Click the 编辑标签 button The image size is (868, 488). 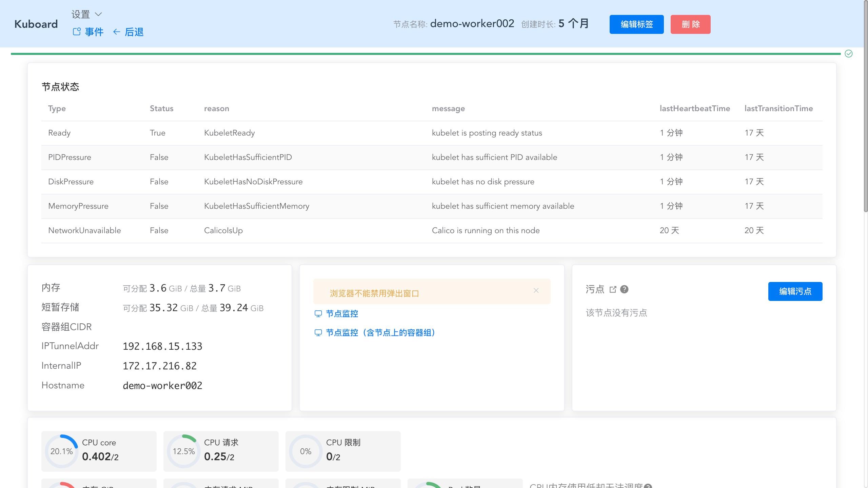tap(636, 24)
